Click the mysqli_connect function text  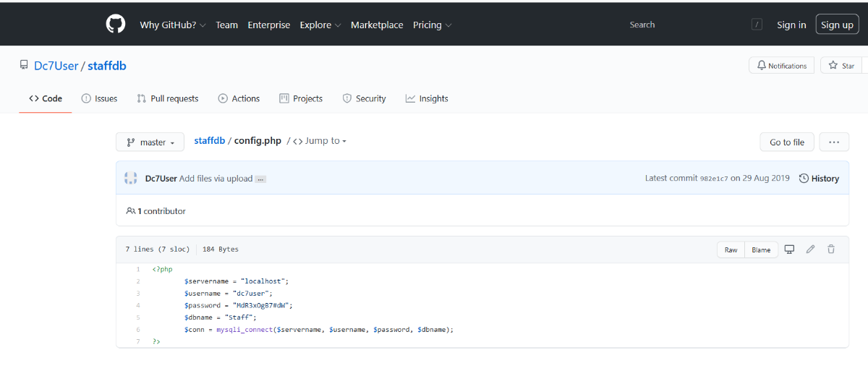point(244,329)
